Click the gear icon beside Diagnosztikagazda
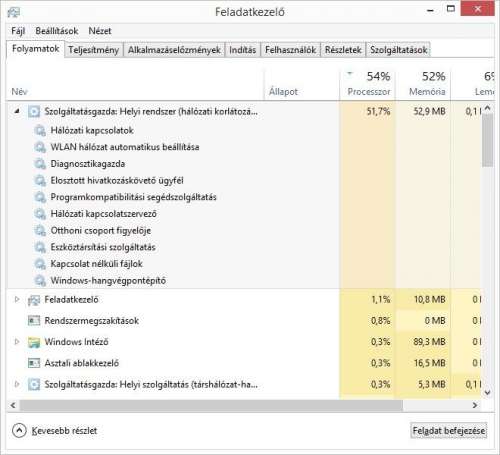The image size is (500, 455). (40, 164)
